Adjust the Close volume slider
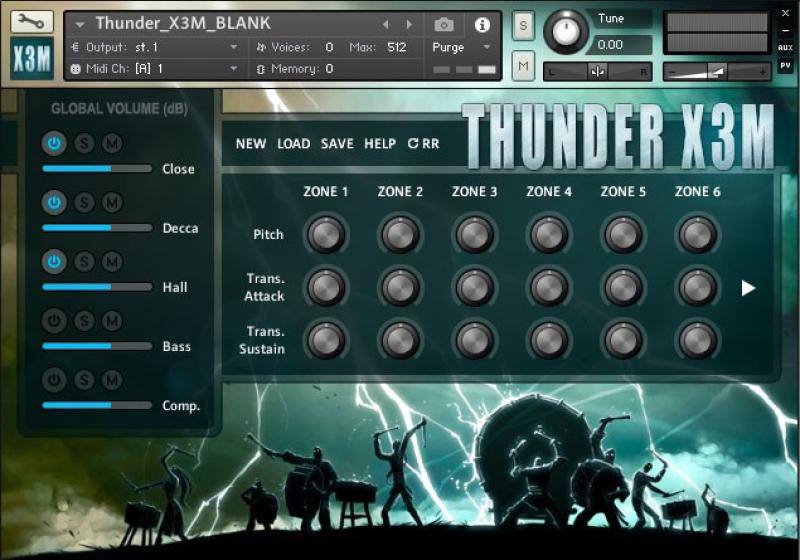Screen dimensions: 800x560 point(97,168)
